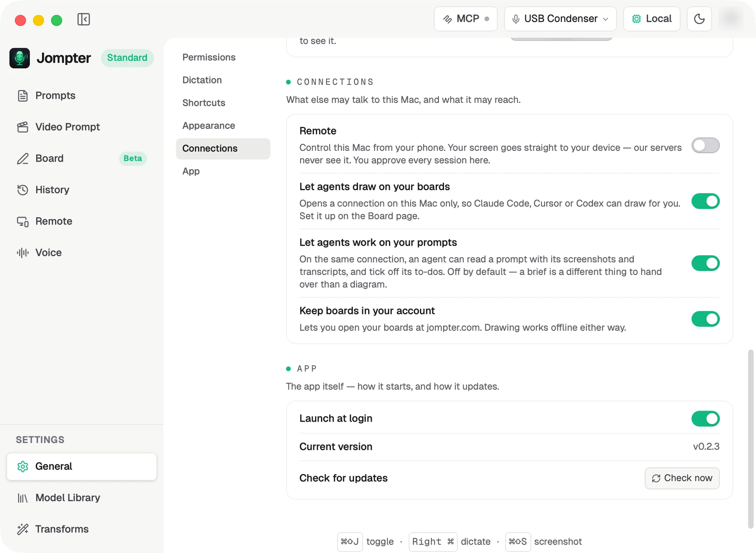Screen dimensions: 756x553
Task: Open Board via its pen icon
Action: (23, 158)
